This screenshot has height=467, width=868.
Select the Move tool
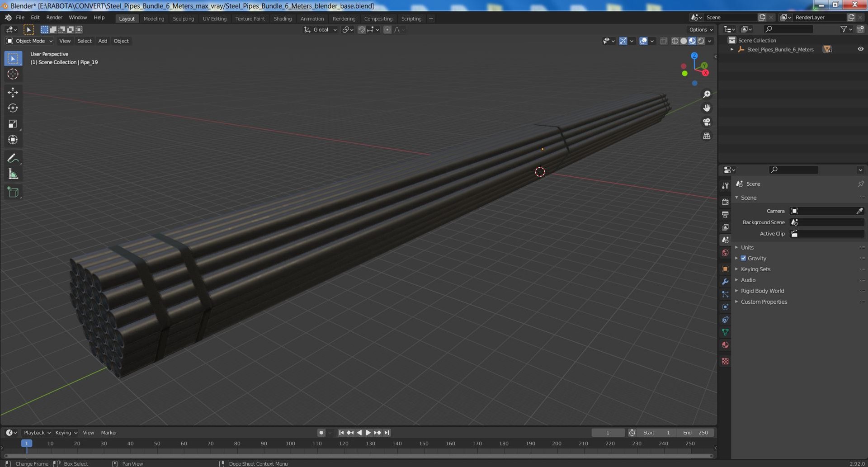13,92
